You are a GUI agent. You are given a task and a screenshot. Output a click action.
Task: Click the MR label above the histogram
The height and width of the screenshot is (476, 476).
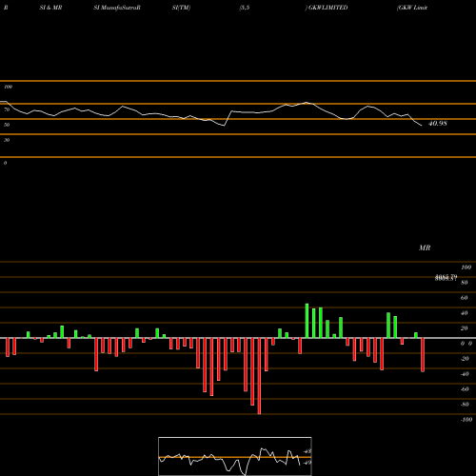tap(425, 248)
